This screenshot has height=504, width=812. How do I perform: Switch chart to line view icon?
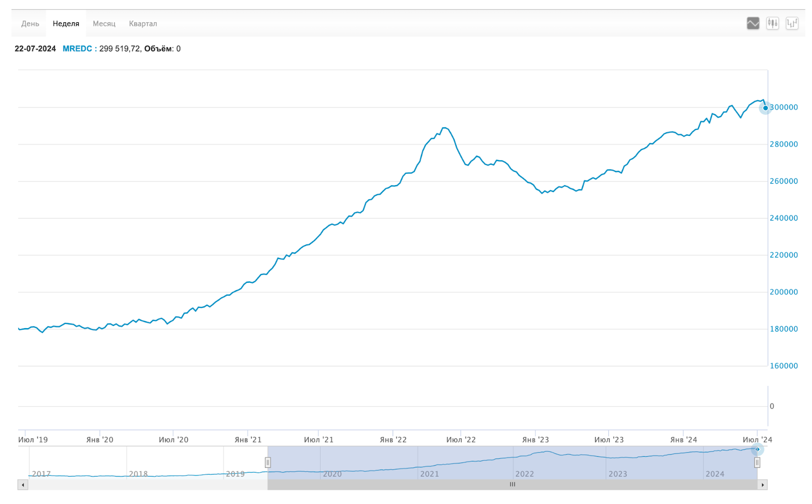click(x=753, y=23)
